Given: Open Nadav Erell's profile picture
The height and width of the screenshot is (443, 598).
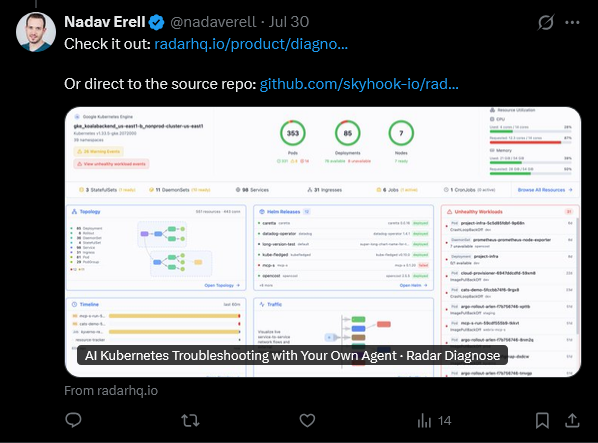Looking at the screenshot, I should coord(36,32).
